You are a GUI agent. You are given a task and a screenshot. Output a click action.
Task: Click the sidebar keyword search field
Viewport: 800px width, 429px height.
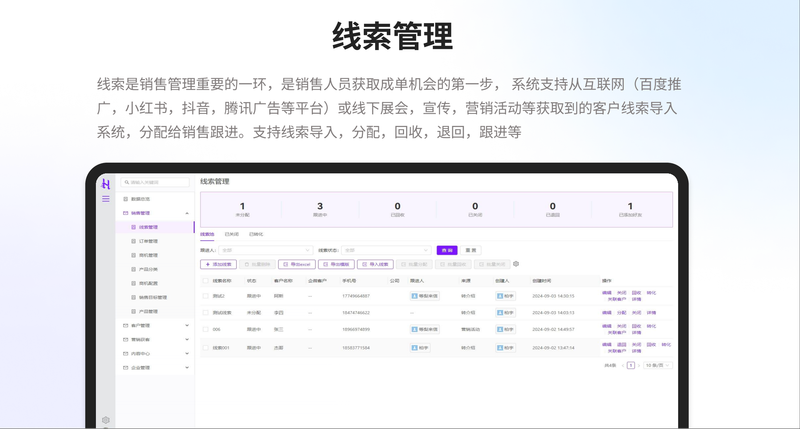pyautogui.click(x=155, y=182)
